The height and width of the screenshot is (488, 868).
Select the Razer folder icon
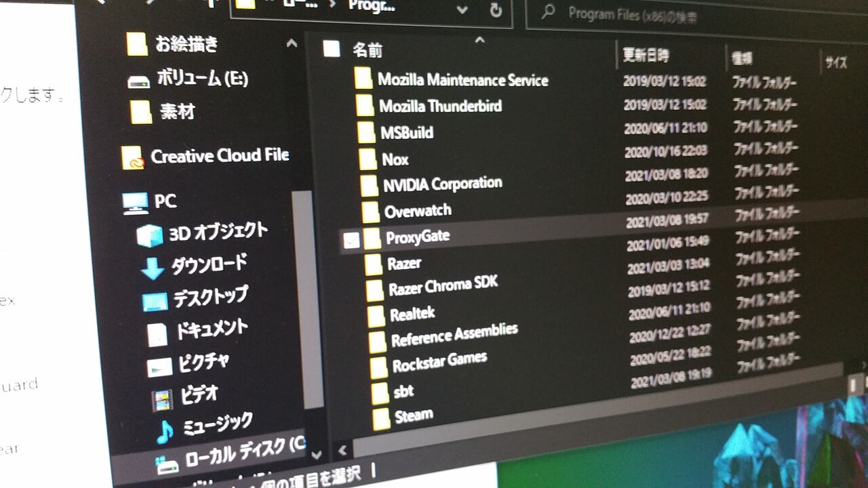[373, 264]
